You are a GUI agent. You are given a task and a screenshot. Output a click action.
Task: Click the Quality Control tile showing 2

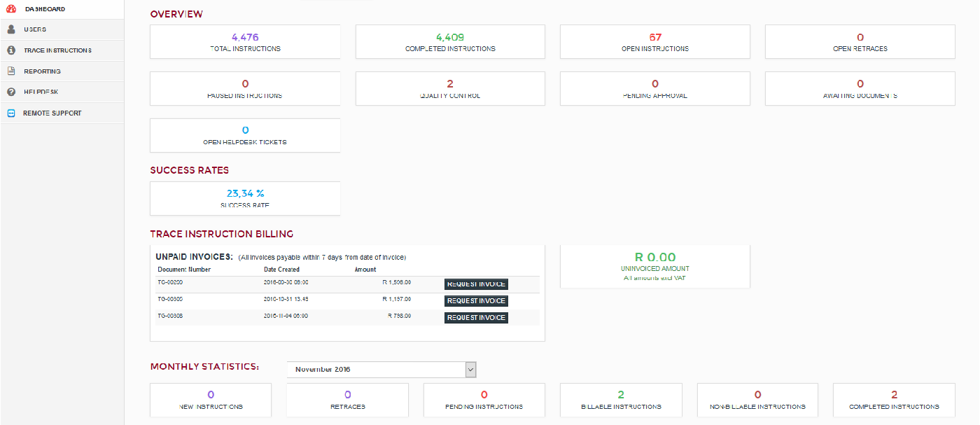449,88
